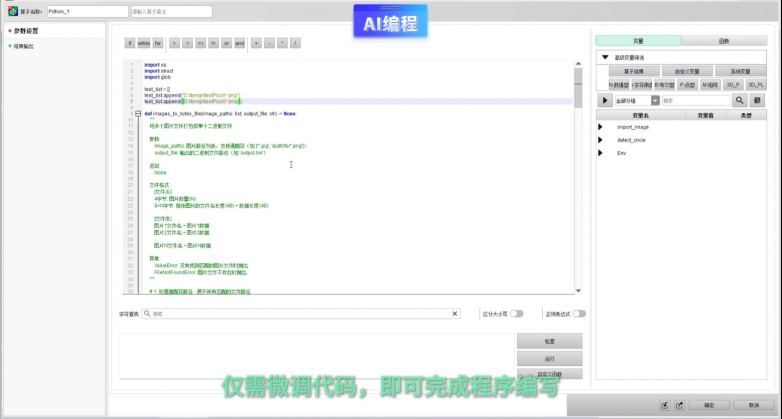782x419 pixels.
Task: Insert the 'while' keyword snippet button
Action: pos(144,44)
